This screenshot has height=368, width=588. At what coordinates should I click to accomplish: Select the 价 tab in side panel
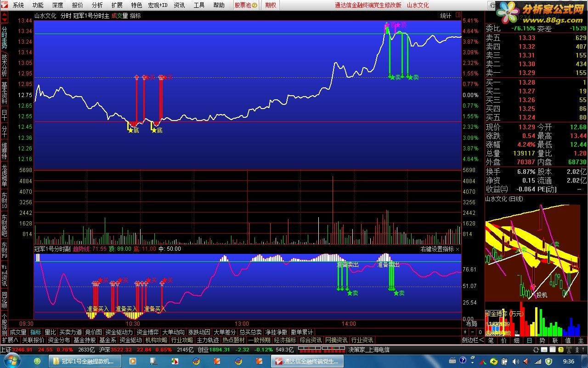click(x=503, y=340)
